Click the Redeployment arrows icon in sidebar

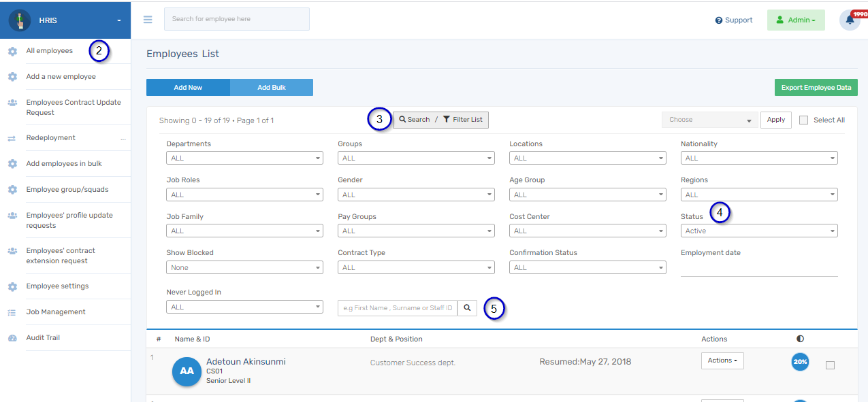point(12,138)
